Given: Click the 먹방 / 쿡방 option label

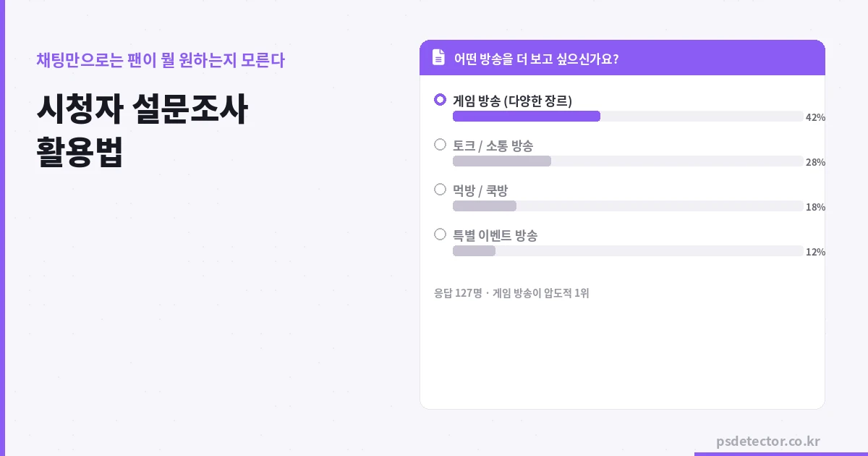Looking at the screenshot, I should [480, 190].
